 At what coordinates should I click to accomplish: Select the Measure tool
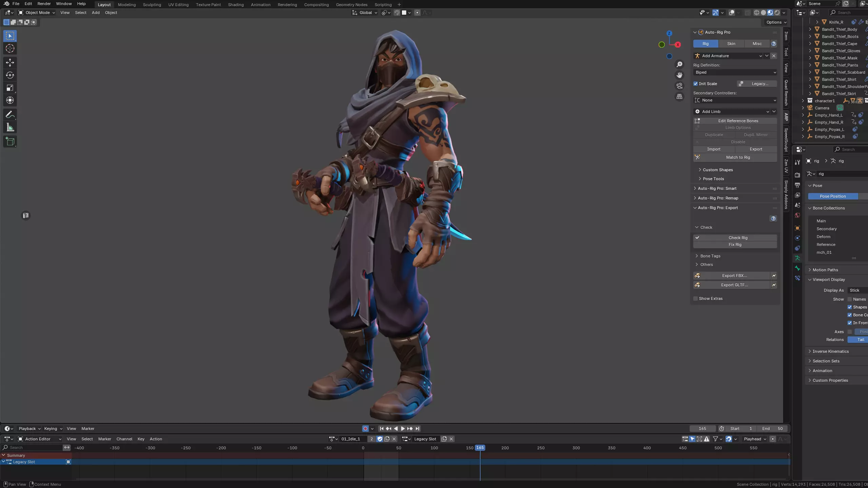10,128
